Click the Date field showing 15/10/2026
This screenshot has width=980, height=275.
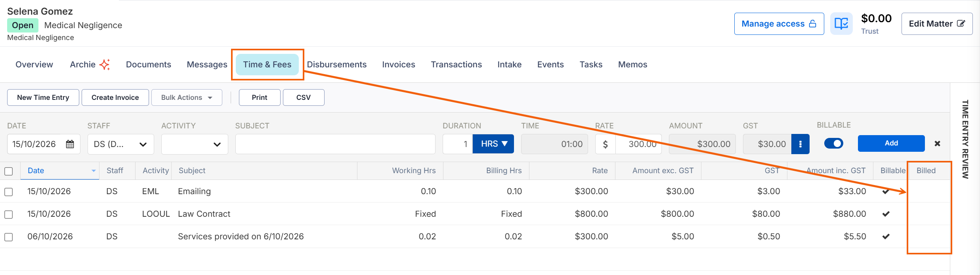[x=44, y=144]
